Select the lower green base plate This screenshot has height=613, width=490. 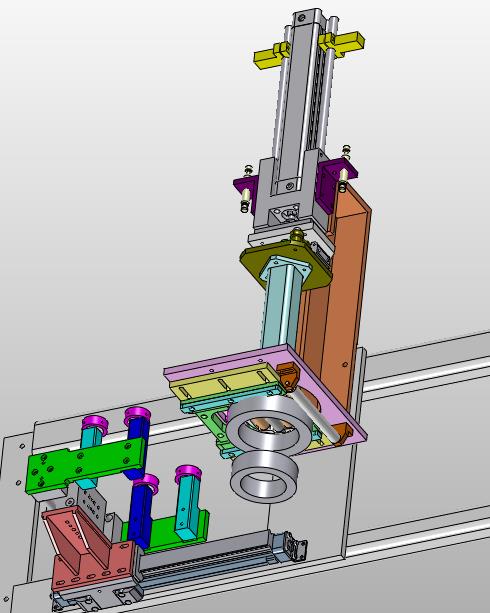(166, 532)
